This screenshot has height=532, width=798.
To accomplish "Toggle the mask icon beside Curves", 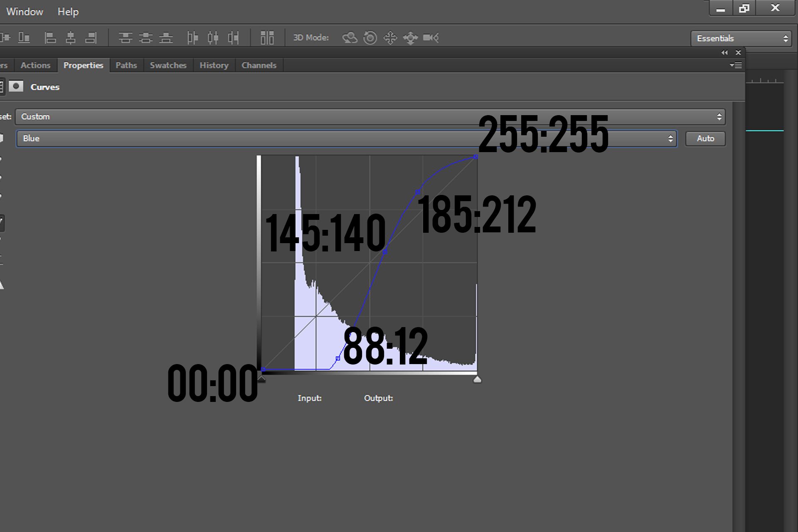I will 16,86.
